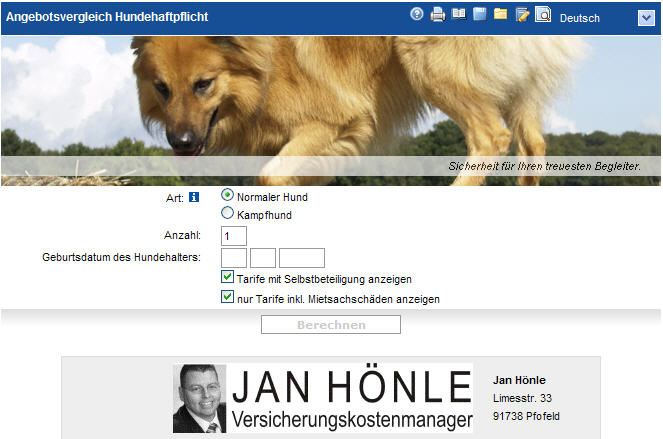This screenshot has width=663, height=439.
Task: Focus the birth date day field
Action: 233,258
